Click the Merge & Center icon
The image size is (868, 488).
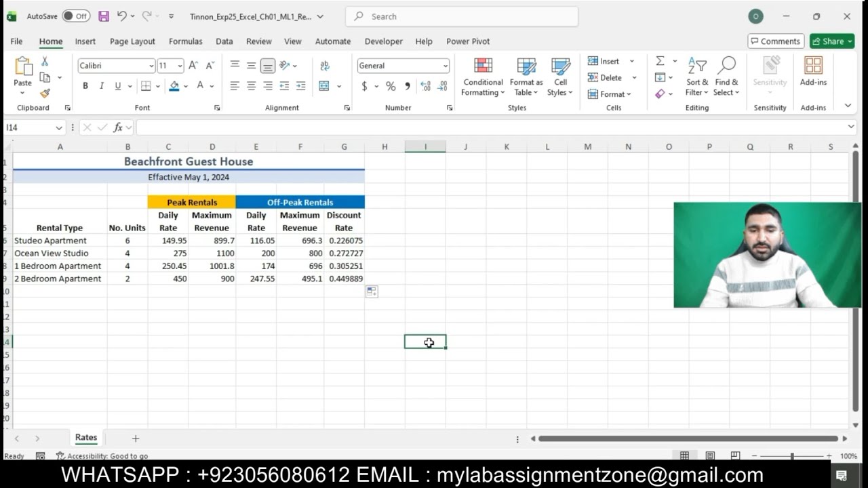point(324,86)
